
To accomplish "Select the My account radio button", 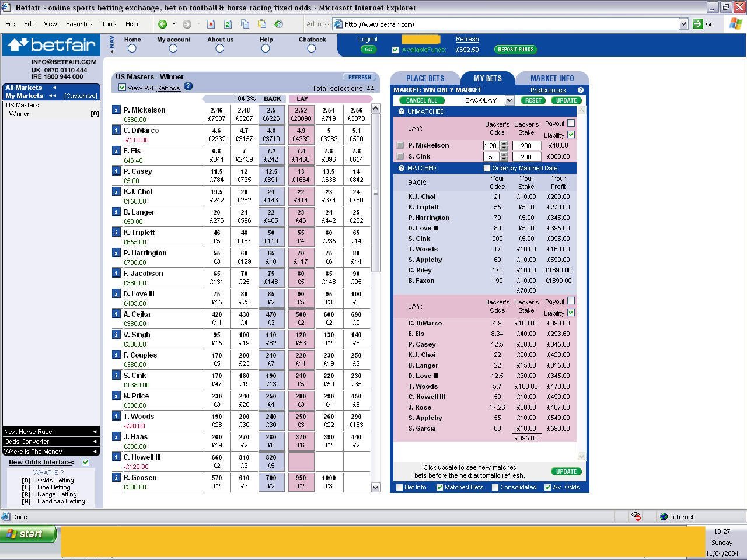I will pyautogui.click(x=173, y=48).
